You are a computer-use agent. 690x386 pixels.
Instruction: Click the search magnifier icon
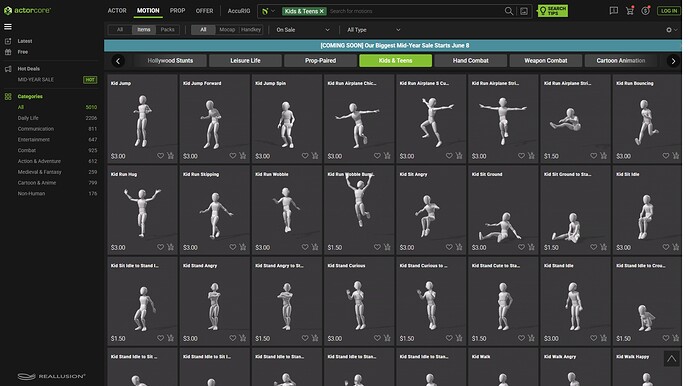click(x=509, y=11)
